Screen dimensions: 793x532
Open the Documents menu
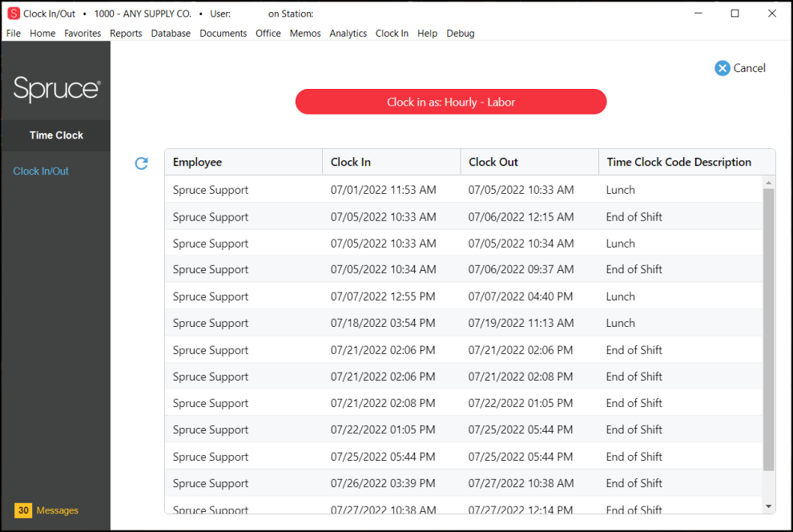coord(223,34)
